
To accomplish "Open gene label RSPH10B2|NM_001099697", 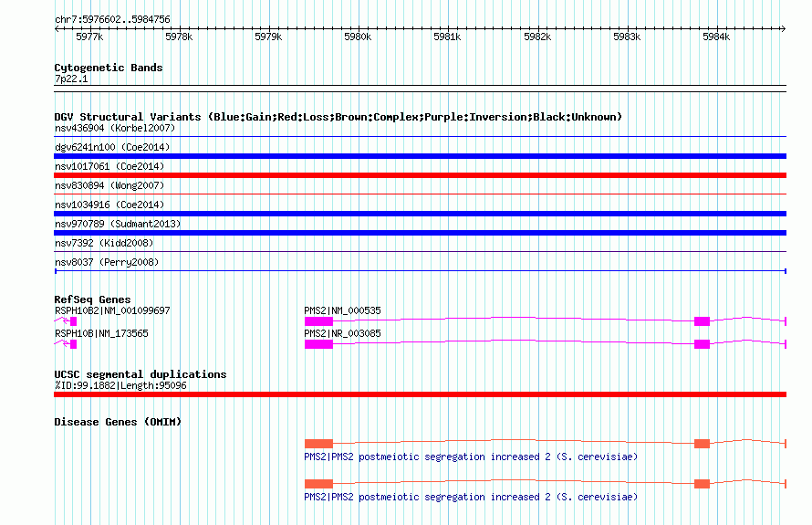I will tap(112, 310).
